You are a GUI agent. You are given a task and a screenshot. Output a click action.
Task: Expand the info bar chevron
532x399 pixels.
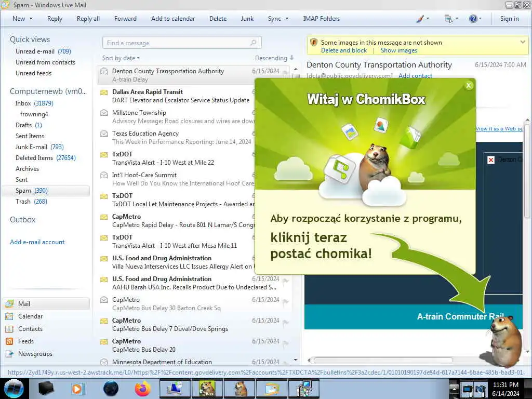click(523, 42)
